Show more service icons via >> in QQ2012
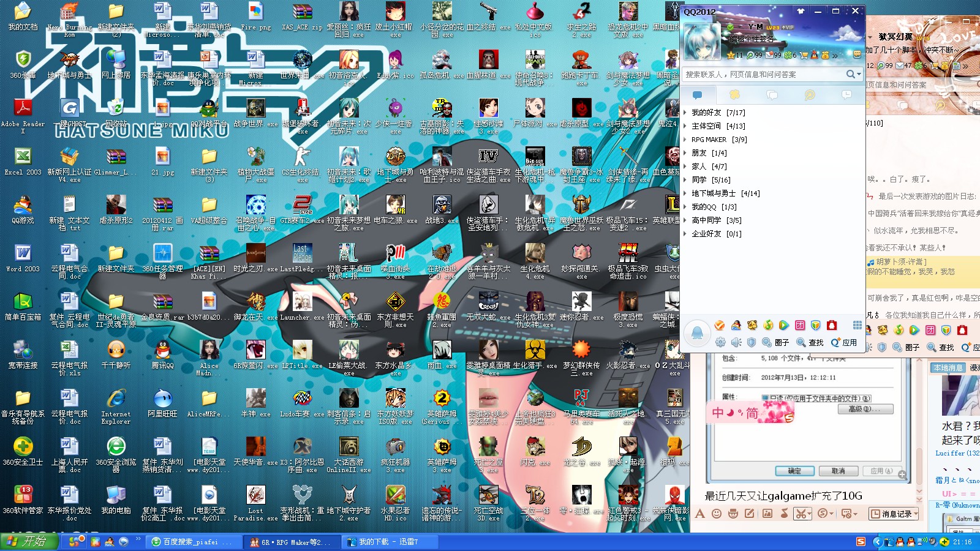The width and height of the screenshot is (980, 551). click(835, 56)
